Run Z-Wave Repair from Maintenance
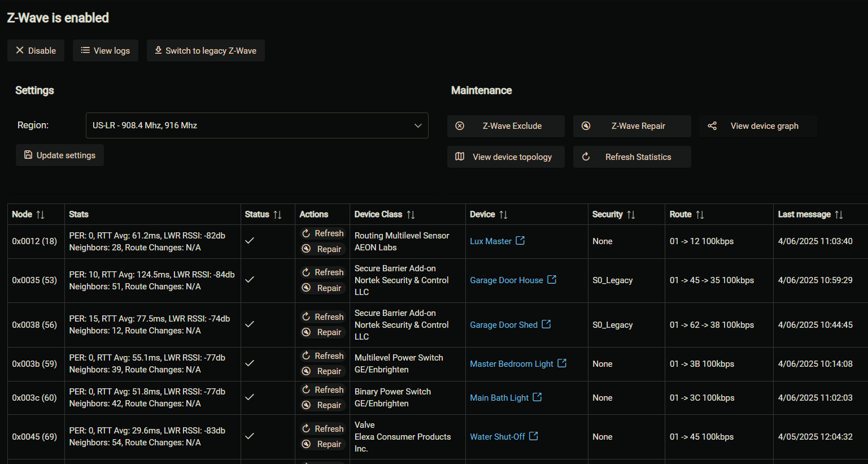This screenshot has width=868, height=464. pyautogui.click(x=631, y=126)
